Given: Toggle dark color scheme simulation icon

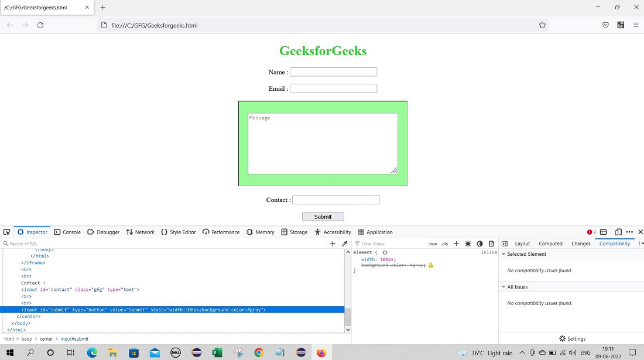Looking at the screenshot, I should click(x=479, y=244).
